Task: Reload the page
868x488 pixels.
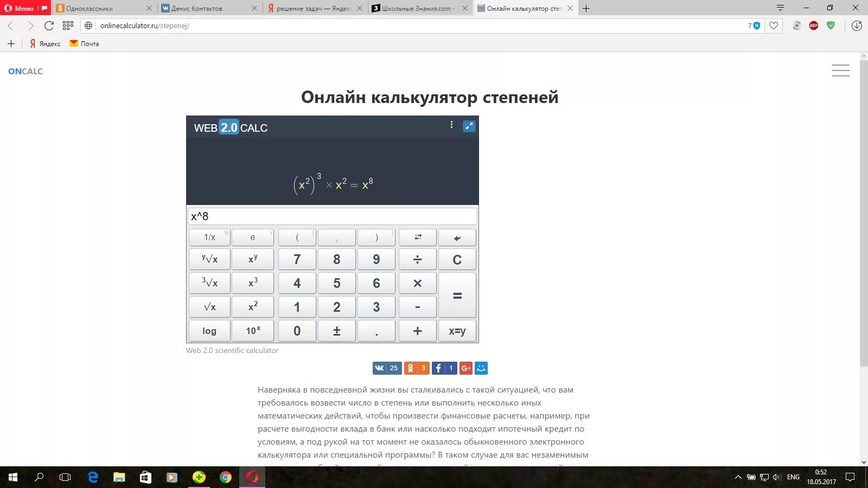Action: 49,25
